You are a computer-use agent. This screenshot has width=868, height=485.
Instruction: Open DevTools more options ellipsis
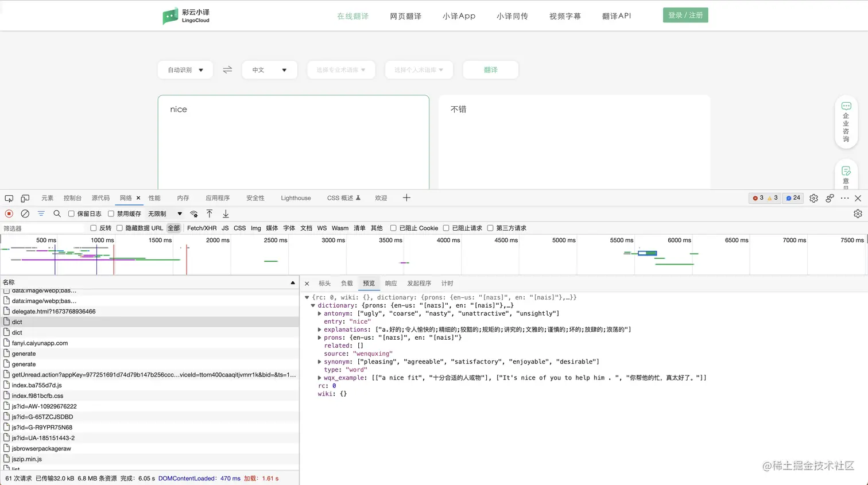(x=844, y=198)
